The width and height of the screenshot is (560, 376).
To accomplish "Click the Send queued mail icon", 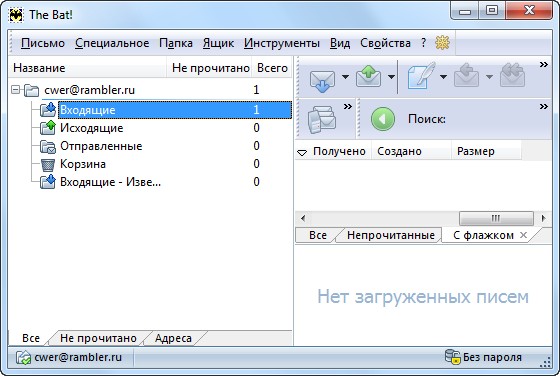I will 369,76.
